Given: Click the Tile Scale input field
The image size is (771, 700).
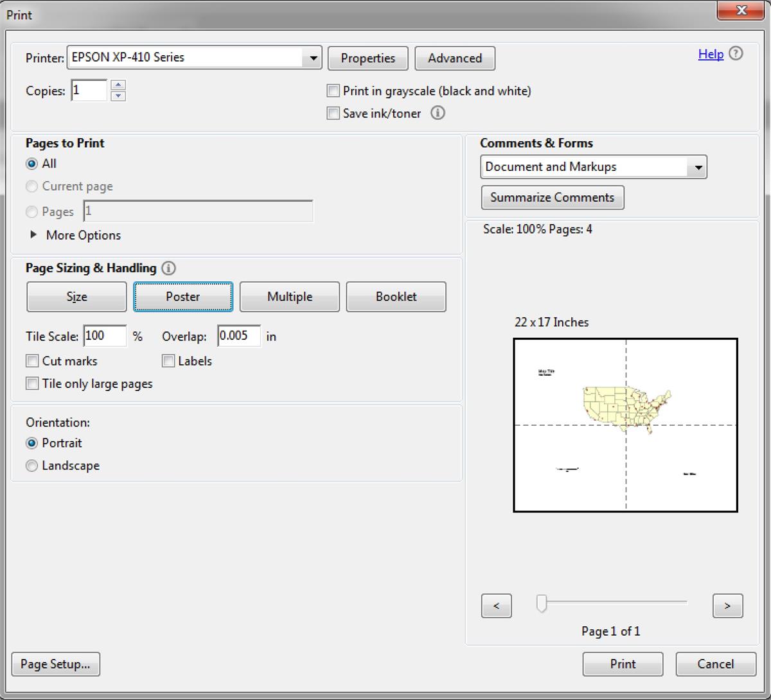Looking at the screenshot, I should 105,336.
